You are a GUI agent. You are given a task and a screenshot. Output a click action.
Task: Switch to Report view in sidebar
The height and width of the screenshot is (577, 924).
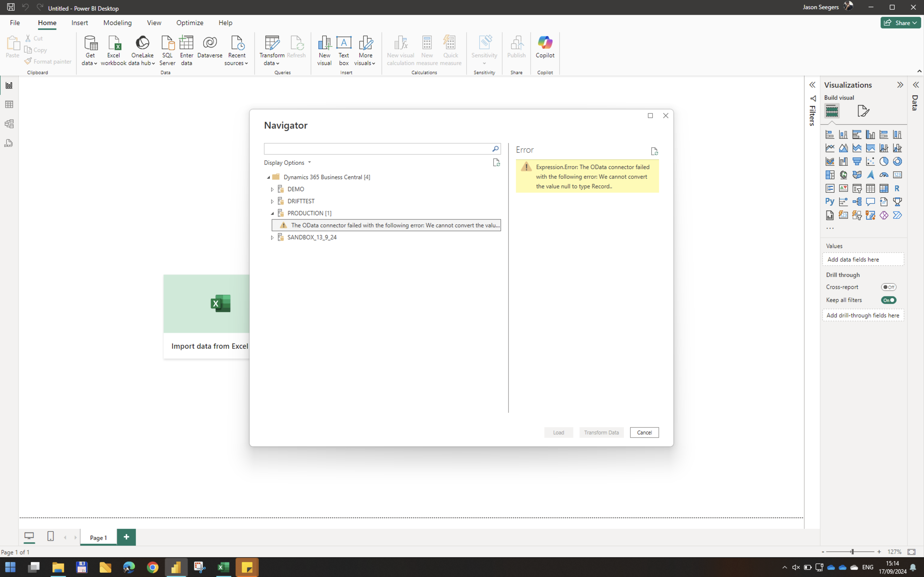9,85
